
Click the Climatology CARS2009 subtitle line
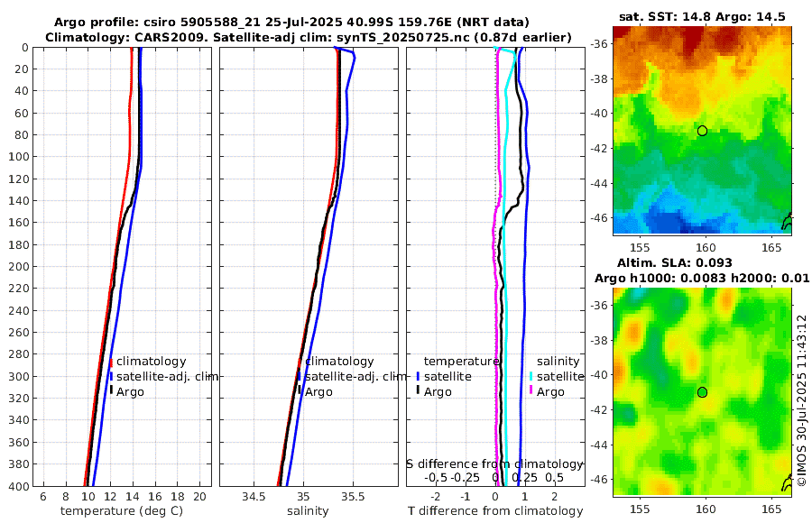pos(309,37)
